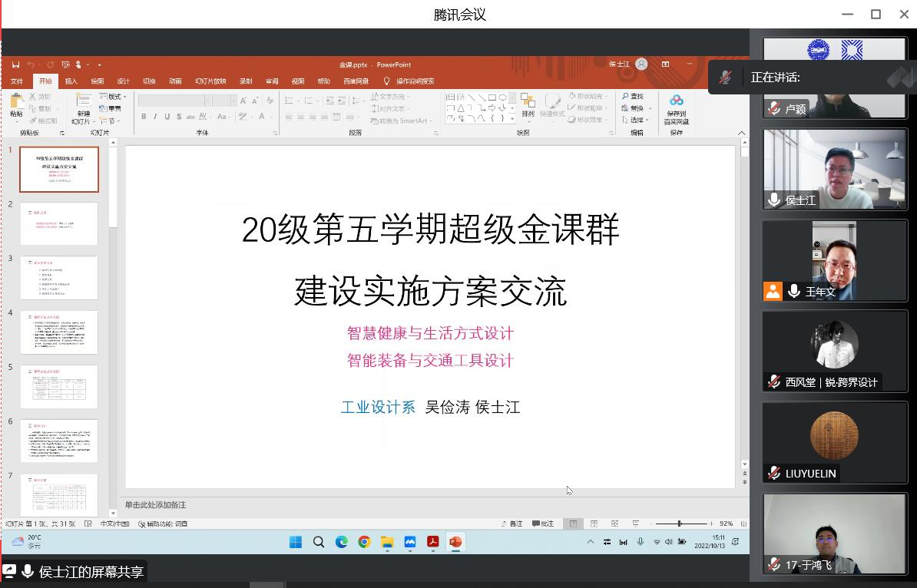This screenshot has width=917, height=588.
Task: Open Google Chrome from the taskbar
Action: point(364,542)
